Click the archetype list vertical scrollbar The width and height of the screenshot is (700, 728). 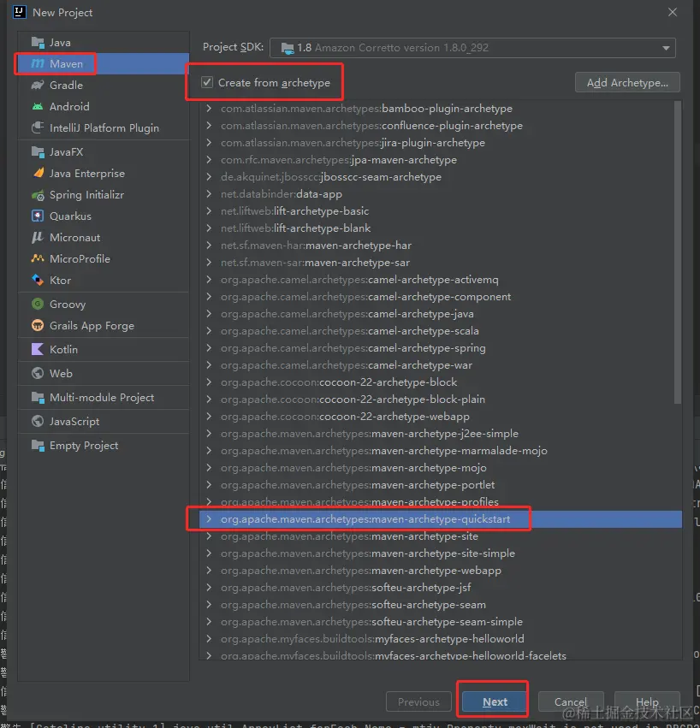[678, 252]
